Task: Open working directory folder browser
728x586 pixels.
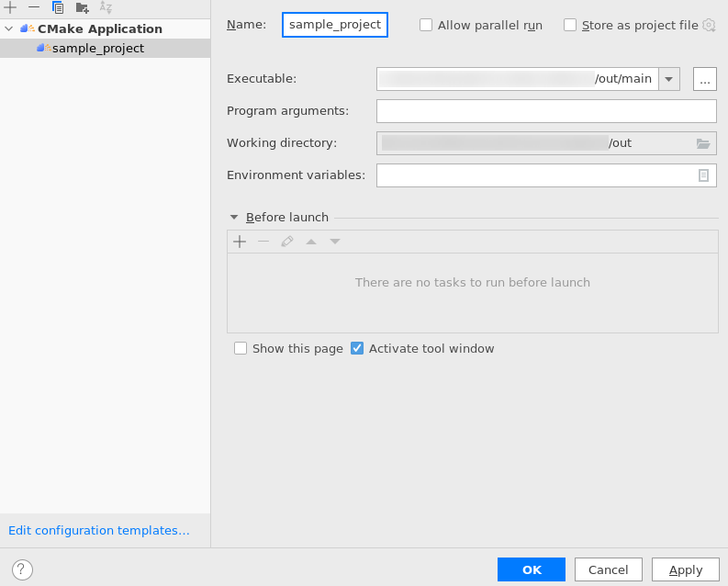Action: click(x=703, y=143)
